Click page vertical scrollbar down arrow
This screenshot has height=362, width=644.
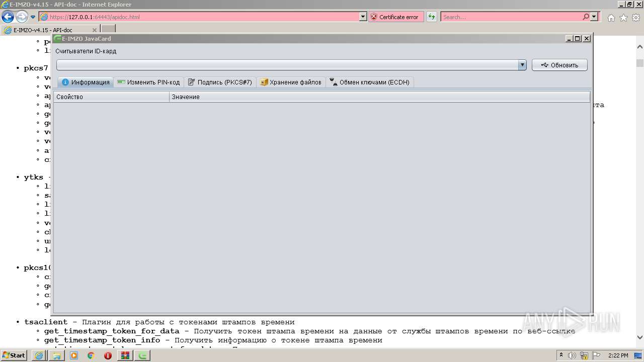(639, 337)
